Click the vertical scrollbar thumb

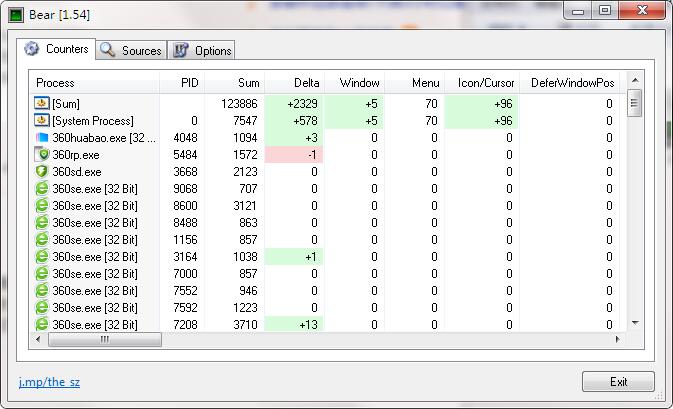[634, 103]
